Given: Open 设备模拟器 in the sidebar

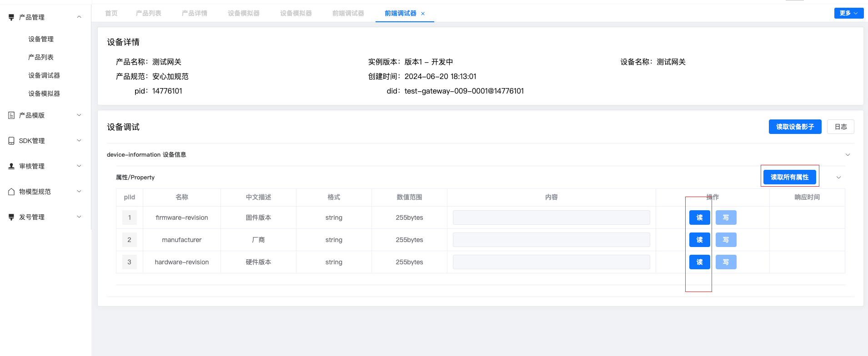Looking at the screenshot, I should tap(44, 94).
